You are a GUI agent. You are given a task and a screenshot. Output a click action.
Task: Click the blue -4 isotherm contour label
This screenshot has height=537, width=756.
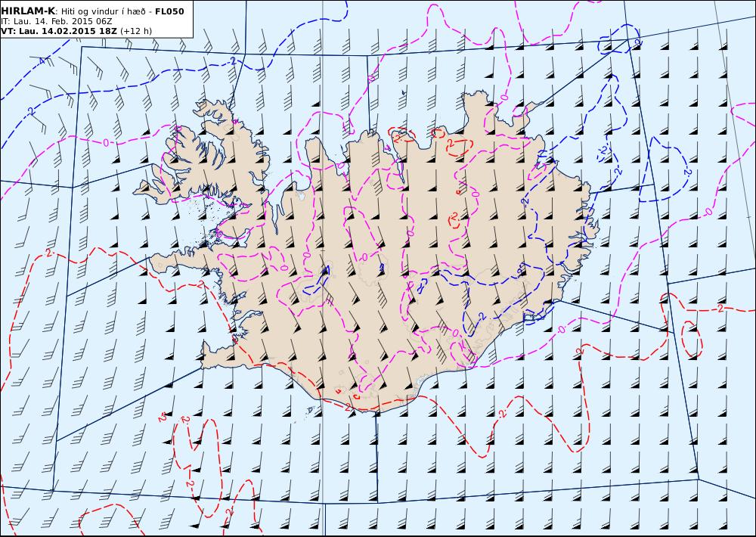click(42, 61)
